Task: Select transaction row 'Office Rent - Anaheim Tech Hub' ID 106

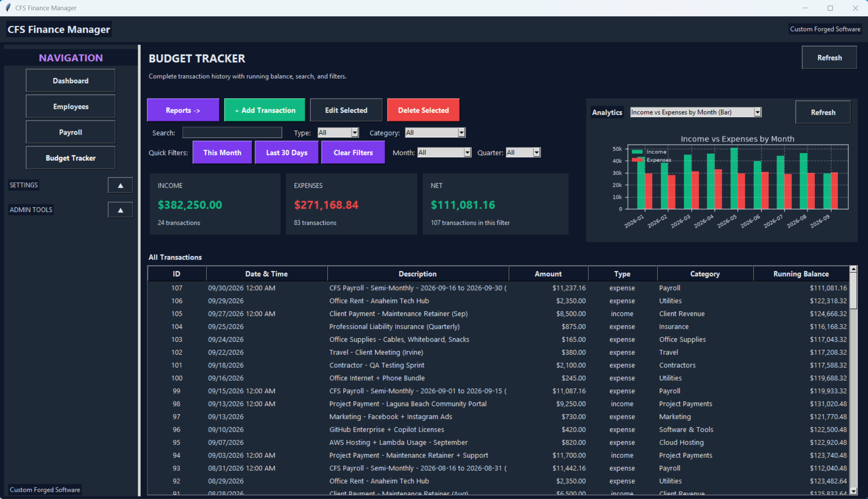Action: (498, 301)
